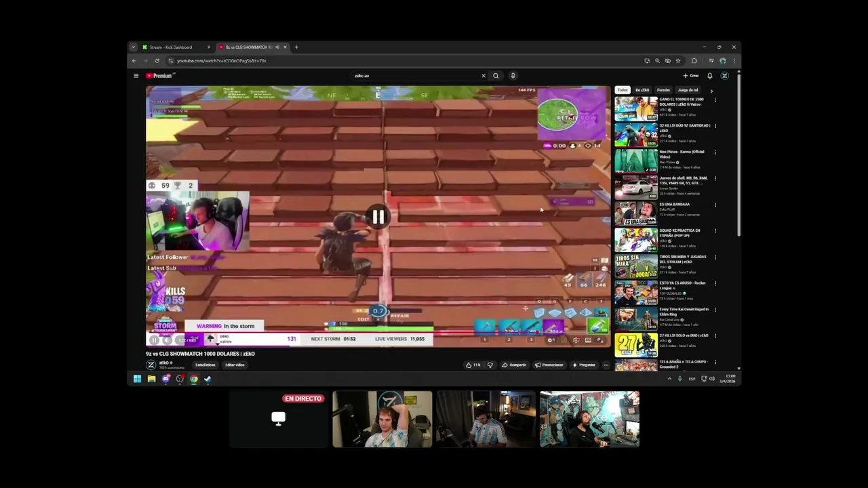
Task: Open the Windows Start menu
Action: [137, 379]
